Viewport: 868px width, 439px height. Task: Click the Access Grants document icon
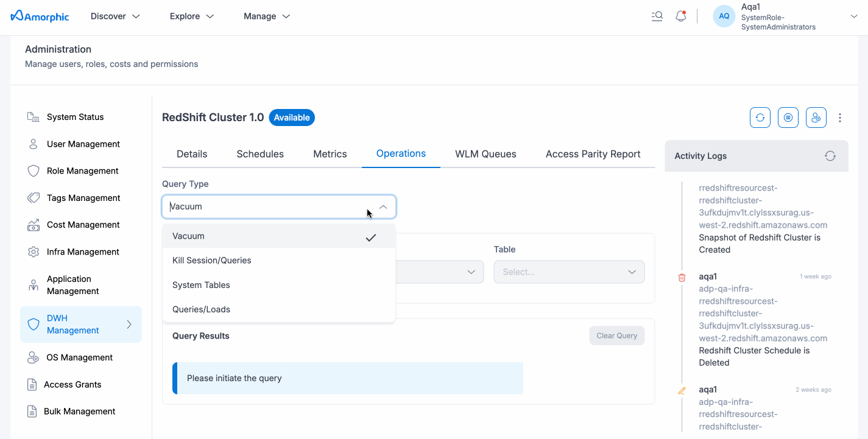pyautogui.click(x=32, y=384)
